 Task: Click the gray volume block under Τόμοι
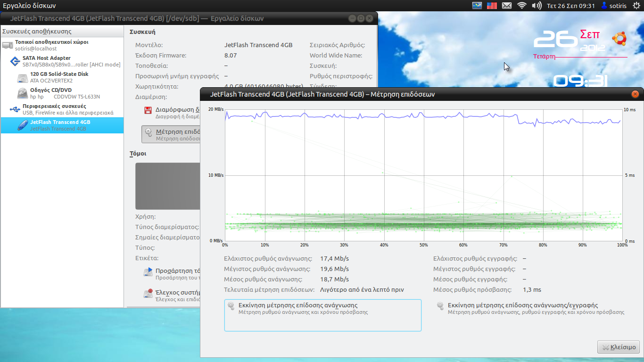coord(168,186)
